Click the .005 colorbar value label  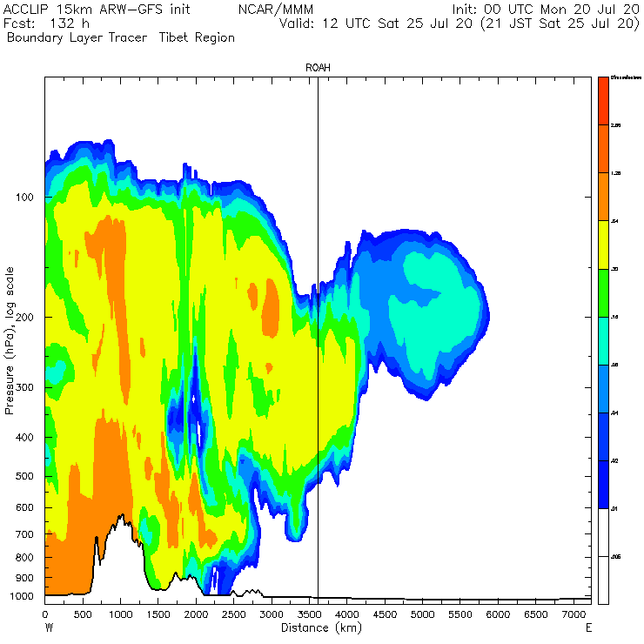[615, 557]
